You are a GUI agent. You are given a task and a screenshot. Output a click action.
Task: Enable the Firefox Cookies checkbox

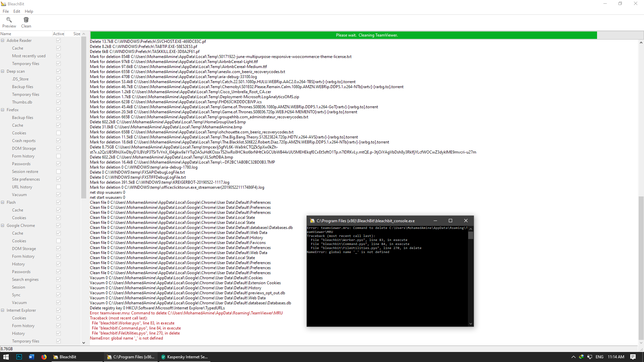[59, 133]
